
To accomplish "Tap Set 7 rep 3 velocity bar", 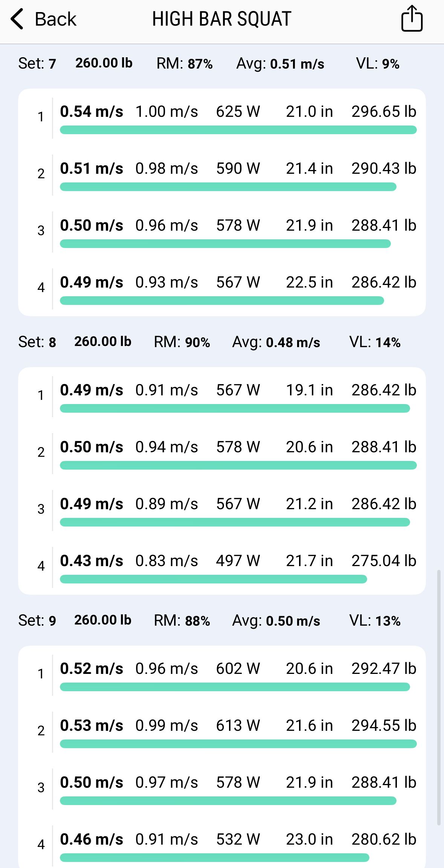I will coord(225,243).
